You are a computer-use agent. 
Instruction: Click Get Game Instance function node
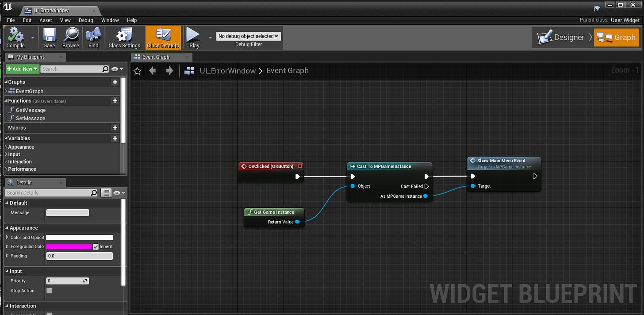coord(274,217)
